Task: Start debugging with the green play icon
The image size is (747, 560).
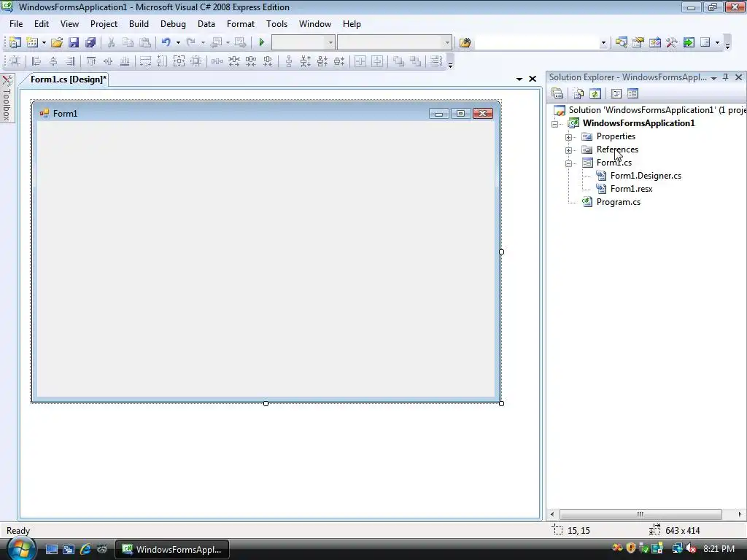Action: point(262,42)
